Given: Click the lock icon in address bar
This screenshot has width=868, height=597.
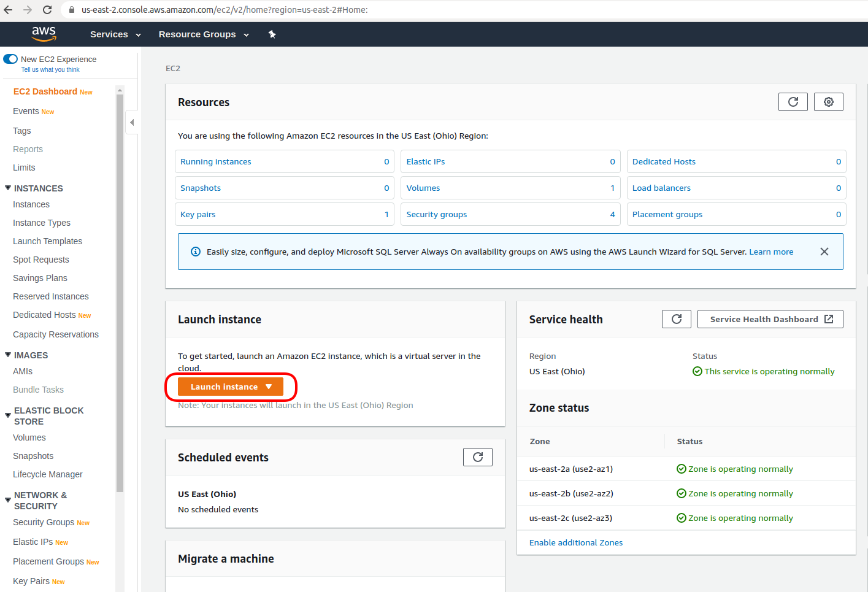Looking at the screenshot, I should (x=72, y=10).
